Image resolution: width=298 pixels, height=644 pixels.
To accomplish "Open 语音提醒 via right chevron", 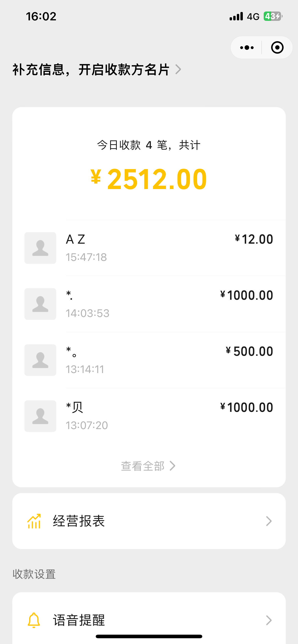I will click(269, 620).
